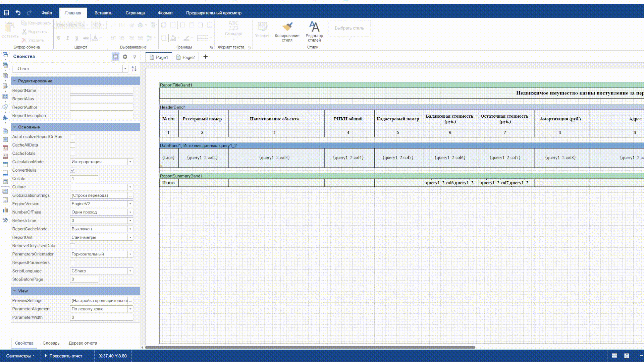Select the {query1_2.col3} data cell
The width and height of the screenshot is (644, 362).
[x=276, y=158]
